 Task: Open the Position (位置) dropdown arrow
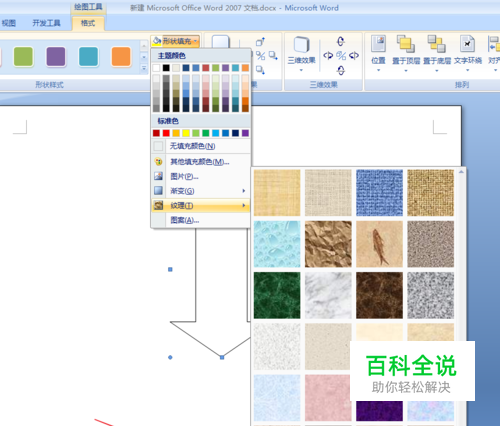378,70
